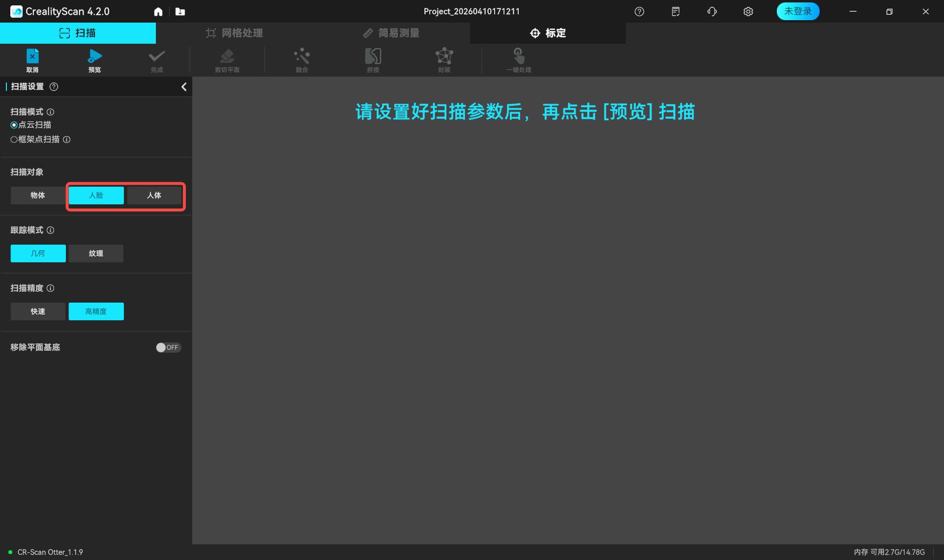
Task: Click the 取消 cancel scan icon
Action: 32,59
